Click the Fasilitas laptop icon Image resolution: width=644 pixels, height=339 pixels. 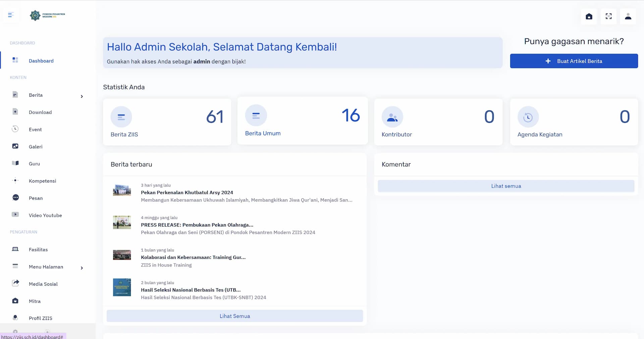[15, 249]
